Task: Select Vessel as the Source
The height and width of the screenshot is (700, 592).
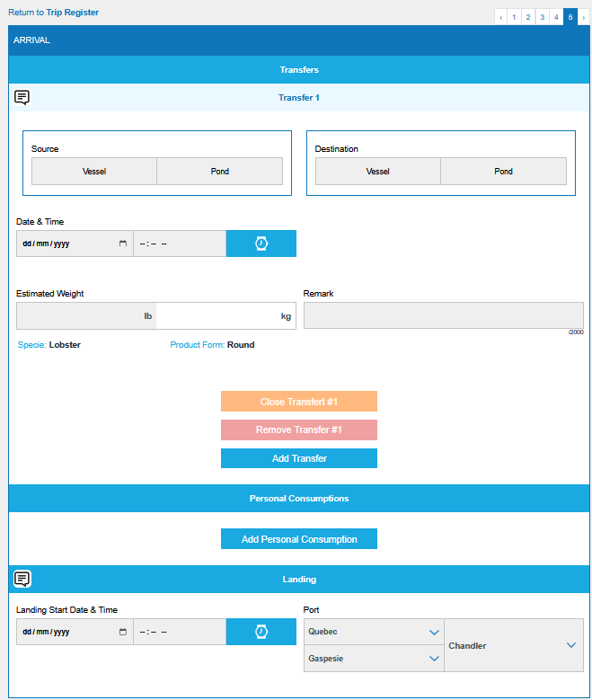Action: pyautogui.click(x=94, y=172)
